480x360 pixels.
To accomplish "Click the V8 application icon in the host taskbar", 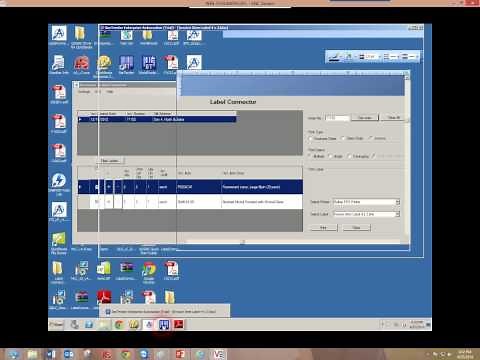I will click(218, 354).
